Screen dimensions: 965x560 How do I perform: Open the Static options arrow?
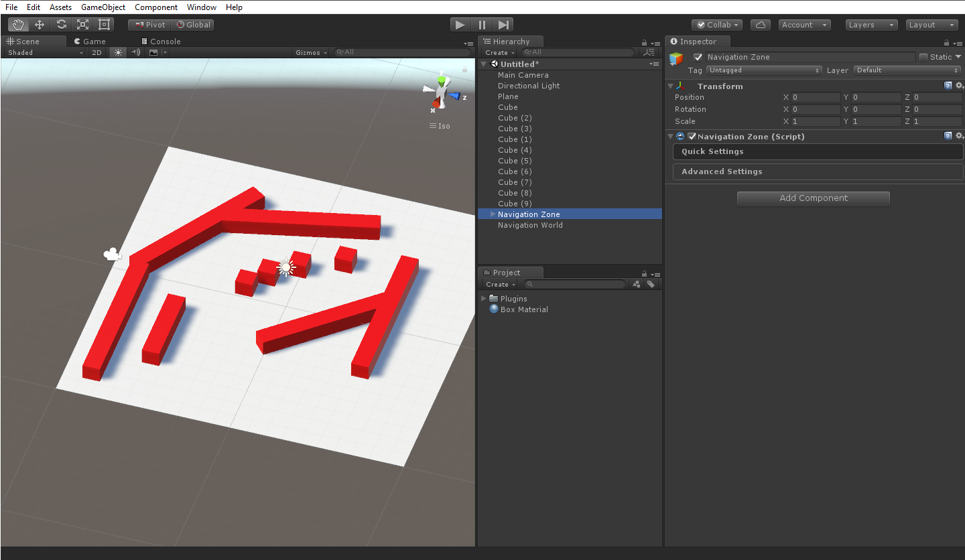click(x=958, y=57)
